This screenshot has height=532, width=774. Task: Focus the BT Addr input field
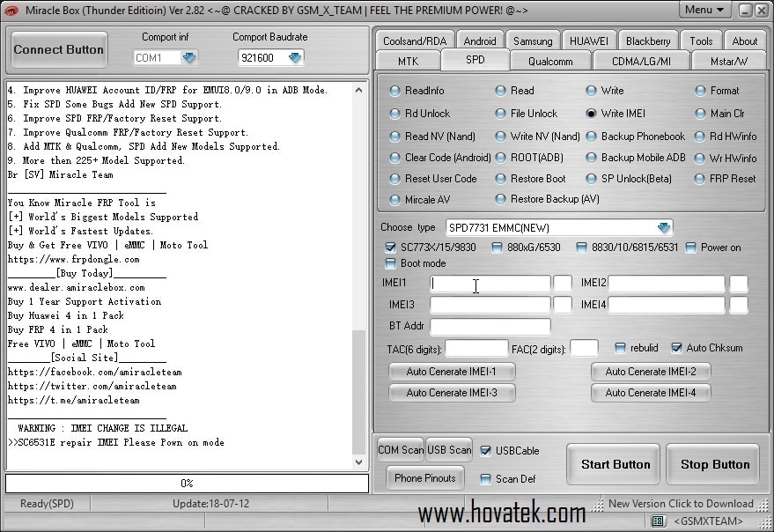pos(490,327)
